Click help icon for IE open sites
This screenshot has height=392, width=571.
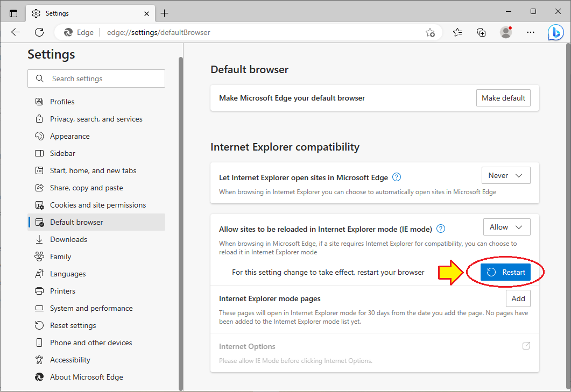coord(397,177)
